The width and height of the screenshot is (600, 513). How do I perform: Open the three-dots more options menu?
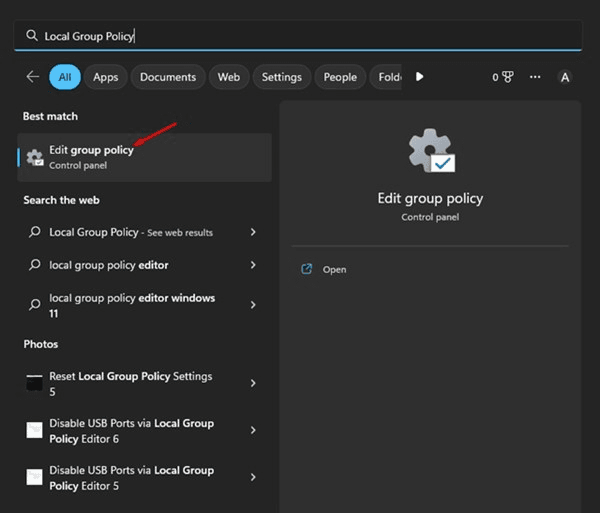coord(535,77)
